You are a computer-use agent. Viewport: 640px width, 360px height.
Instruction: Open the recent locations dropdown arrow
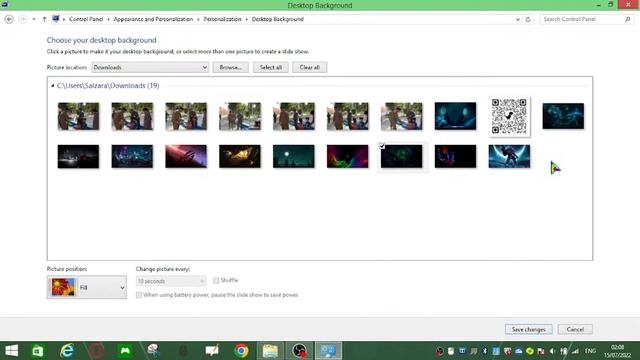(33, 19)
